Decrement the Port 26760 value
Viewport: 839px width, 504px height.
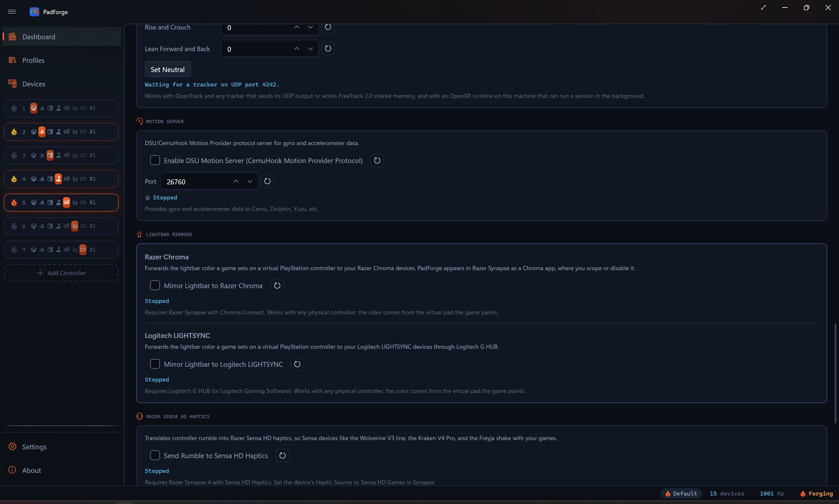250,181
